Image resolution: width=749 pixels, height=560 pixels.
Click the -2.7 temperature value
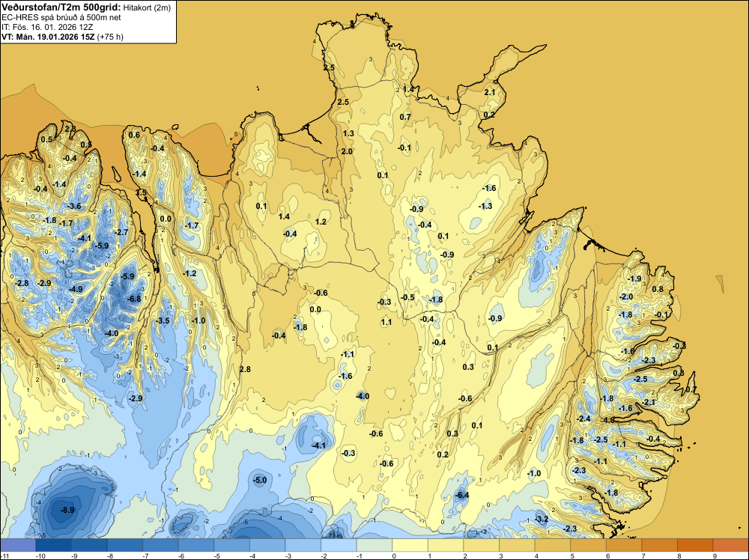pyautogui.click(x=121, y=232)
